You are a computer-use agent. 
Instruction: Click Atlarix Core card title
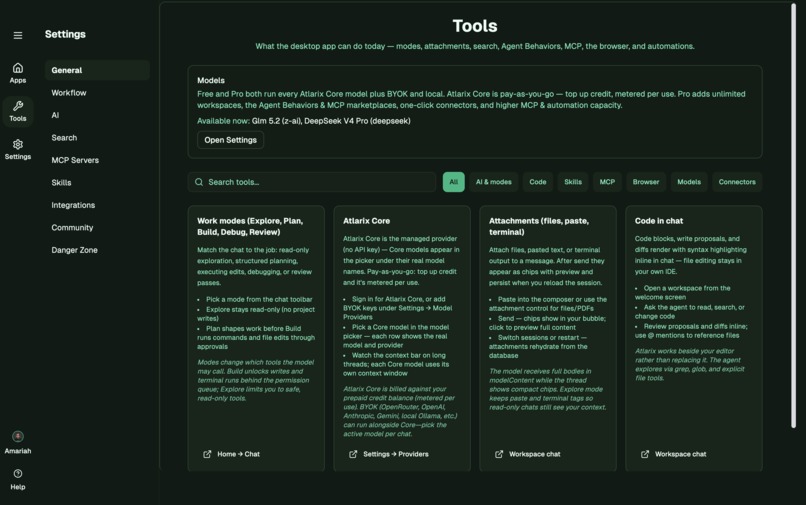367,221
